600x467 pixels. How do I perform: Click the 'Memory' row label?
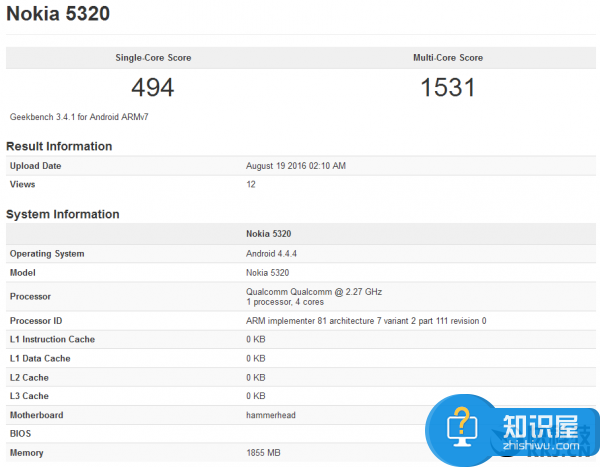(x=26, y=453)
